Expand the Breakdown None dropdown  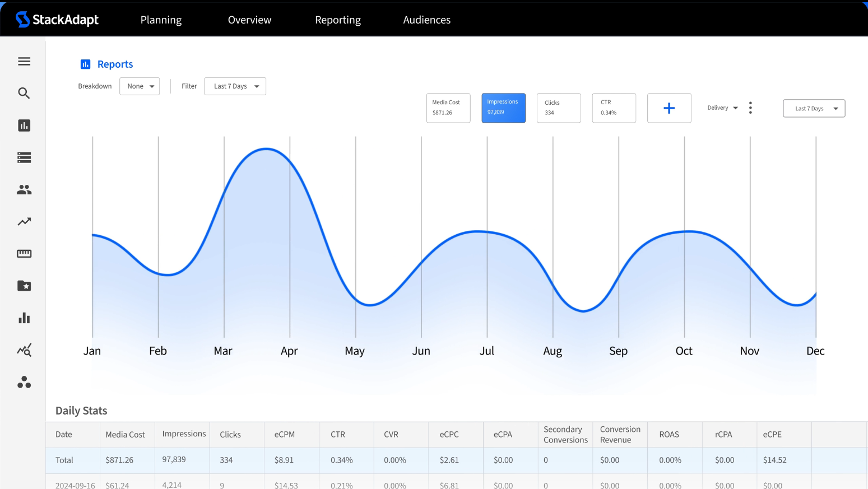(x=140, y=86)
